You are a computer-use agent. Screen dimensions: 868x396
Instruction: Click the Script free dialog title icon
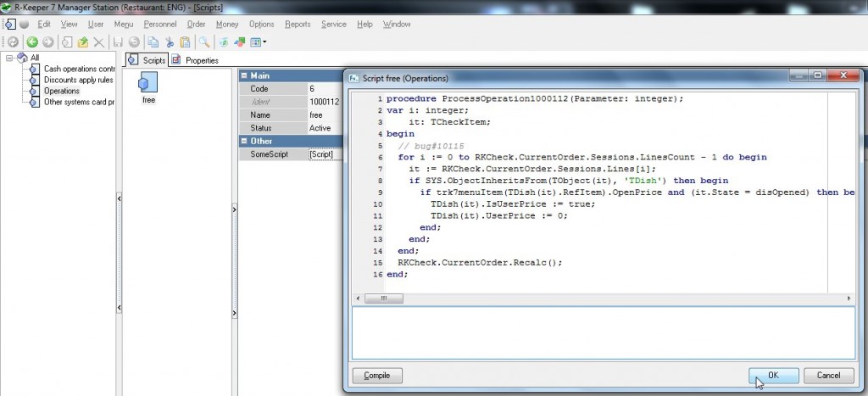click(x=353, y=78)
